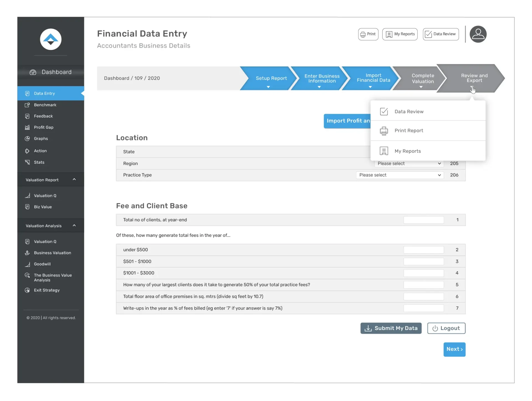This screenshot has width=532, height=401.
Task: Click the total number of clients input field
Action: [423, 220]
